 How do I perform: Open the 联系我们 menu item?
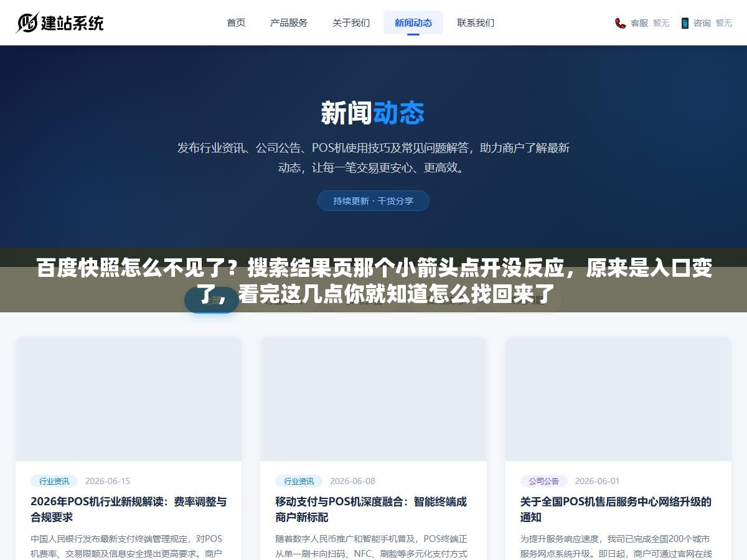pos(476,22)
